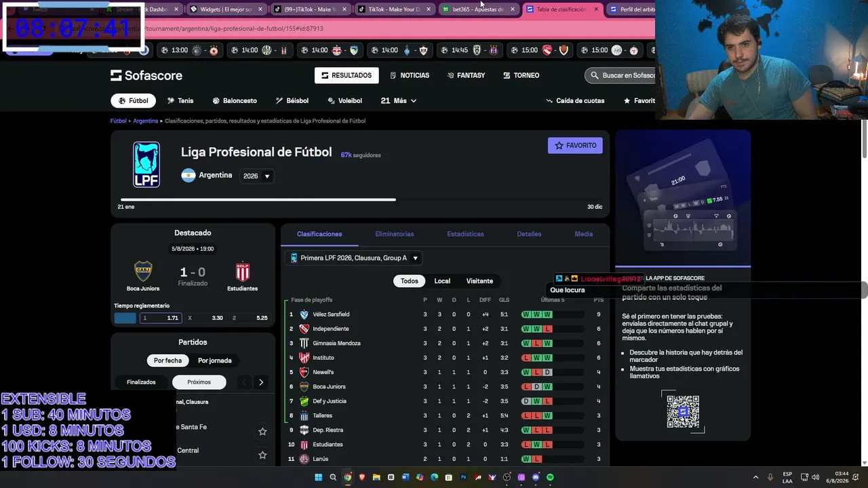
Task: Open the Estadísticas tab
Action: [x=466, y=234]
